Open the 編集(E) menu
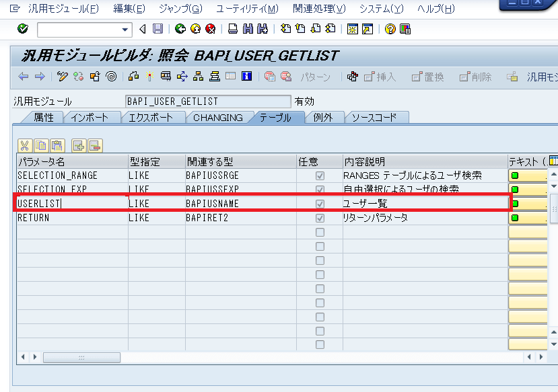 pyautogui.click(x=129, y=9)
